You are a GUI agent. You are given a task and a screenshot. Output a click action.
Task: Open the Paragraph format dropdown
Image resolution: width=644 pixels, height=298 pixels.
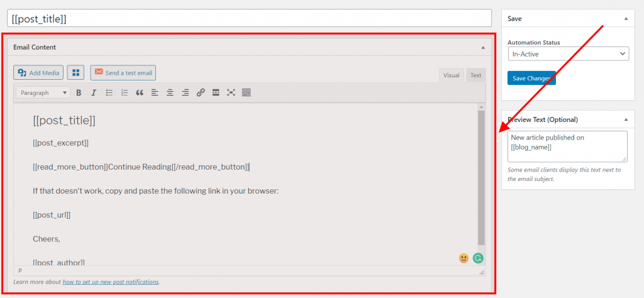coord(43,93)
